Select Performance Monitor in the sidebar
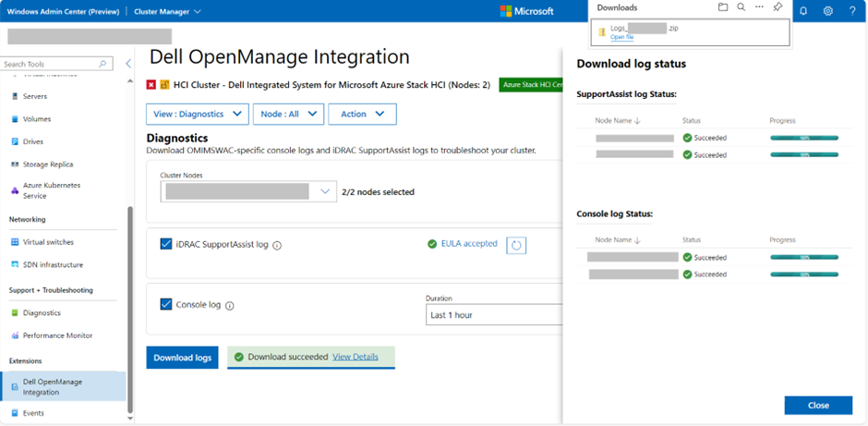This screenshot has width=868, height=426. pyautogui.click(x=57, y=335)
